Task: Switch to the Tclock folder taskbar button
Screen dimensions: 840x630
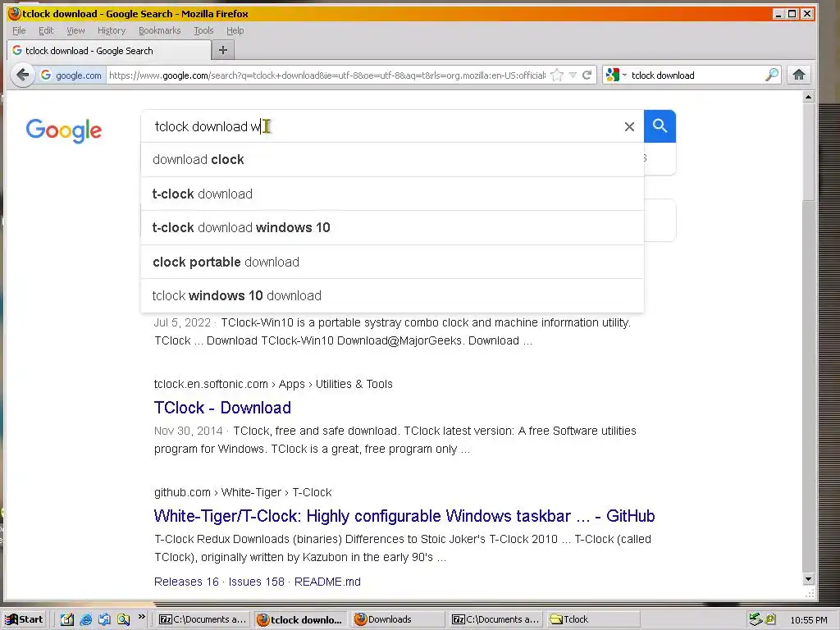Action: click(594, 619)
